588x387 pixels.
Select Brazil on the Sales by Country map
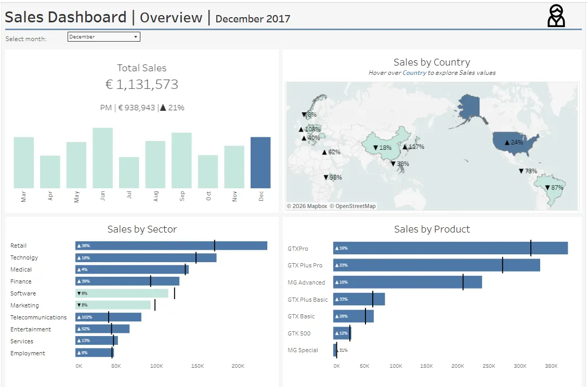tap(551, 187)
